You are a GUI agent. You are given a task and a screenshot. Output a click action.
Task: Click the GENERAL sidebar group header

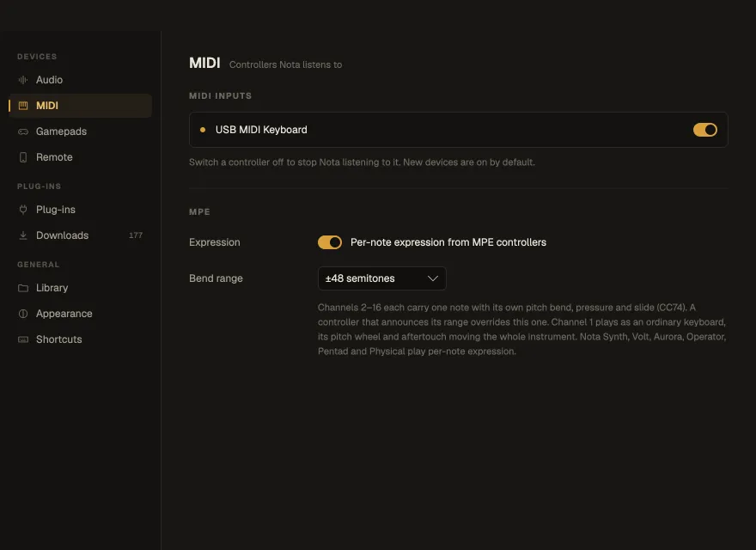coord(38,265)
